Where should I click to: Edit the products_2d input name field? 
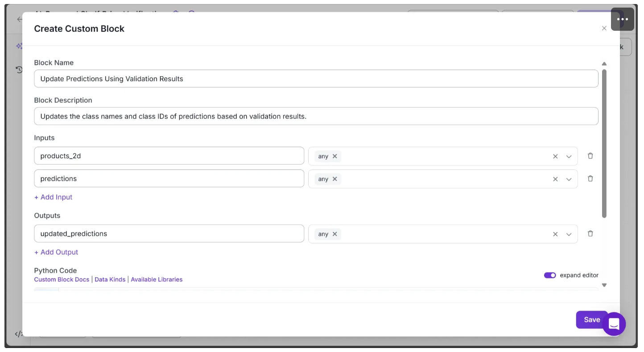pyautogui.click(x=169, y=156)
